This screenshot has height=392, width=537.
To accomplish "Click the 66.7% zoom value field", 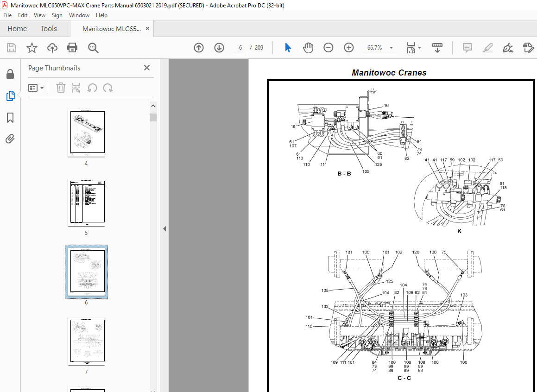I will pos(375,48).
